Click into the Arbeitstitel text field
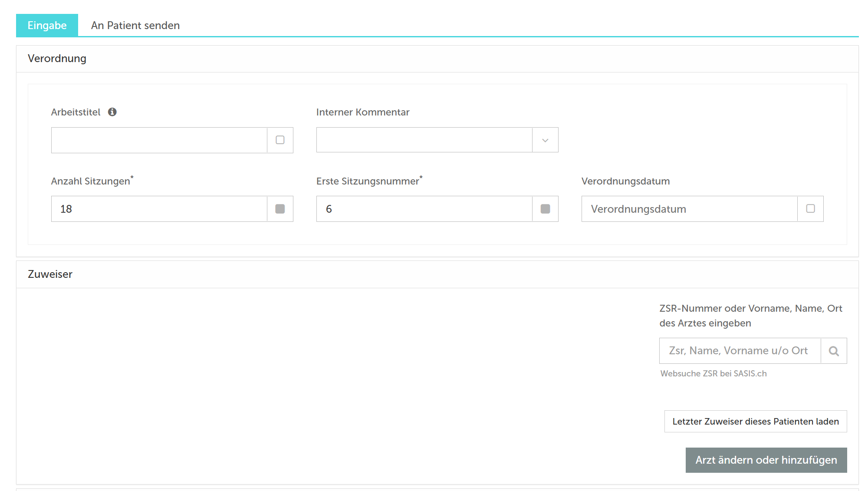Image resolution: width=868 pixels, height=491 pixels. click(159, 140)
